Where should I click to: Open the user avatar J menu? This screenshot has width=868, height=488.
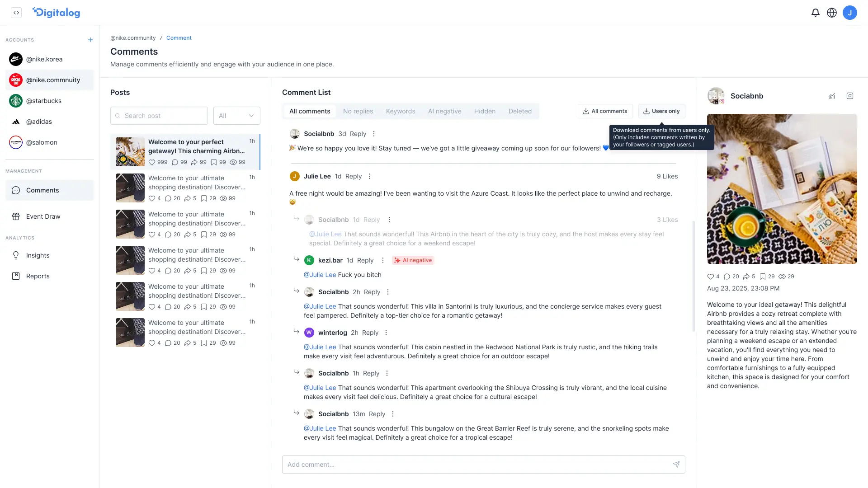tap(850, 13)
